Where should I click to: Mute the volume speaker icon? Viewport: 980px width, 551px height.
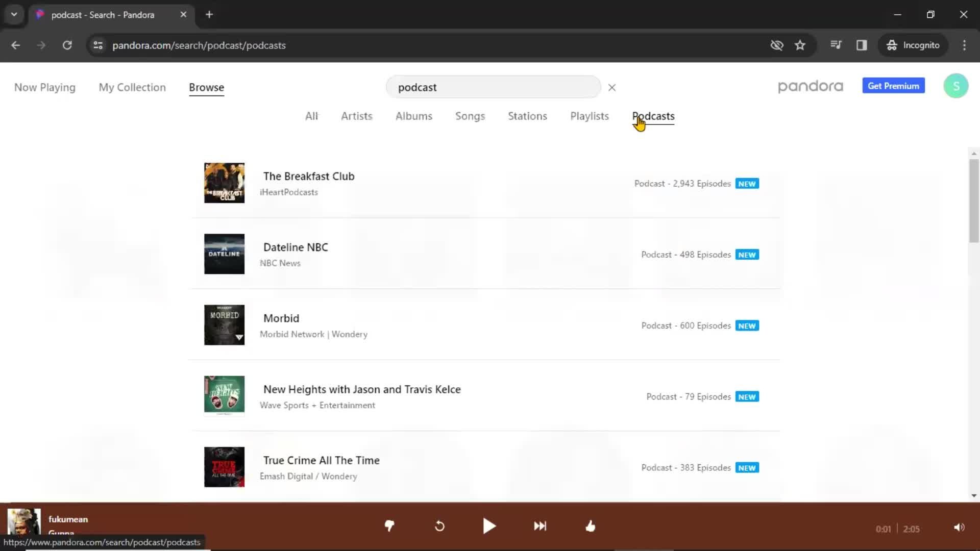click(x=959, y=528)
